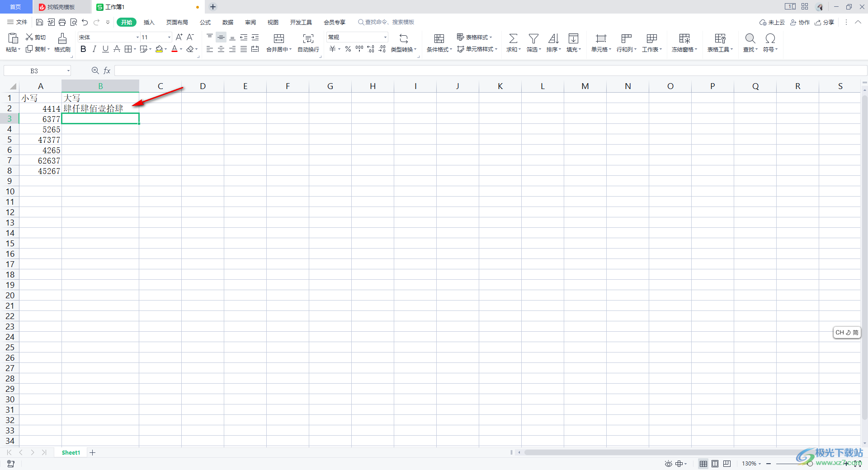Image resolution: width=868 pixels, height=470 pixels.
Task: Open the font size dropdown showing 11
Action: click(169, 37)
